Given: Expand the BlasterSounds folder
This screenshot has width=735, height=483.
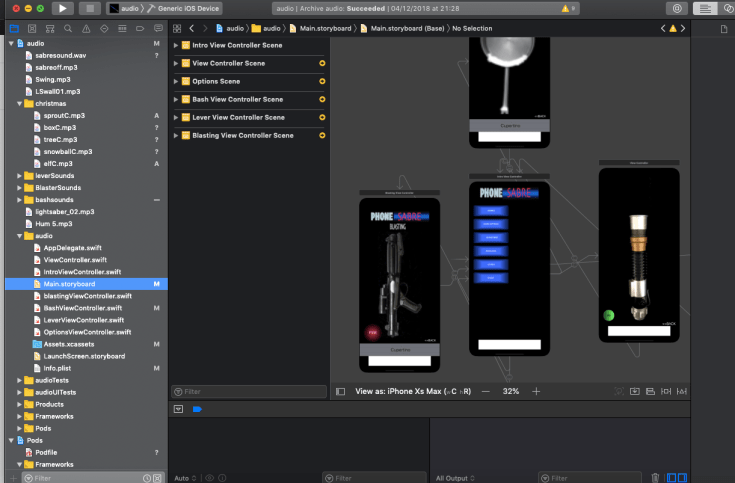Looking at the screenshot, I should coord(19,188).
